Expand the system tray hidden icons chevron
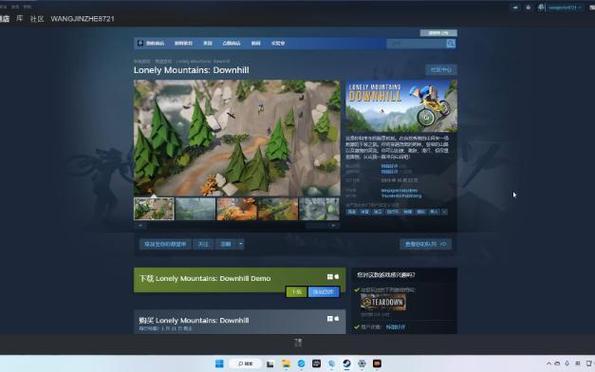 point(549,364)
